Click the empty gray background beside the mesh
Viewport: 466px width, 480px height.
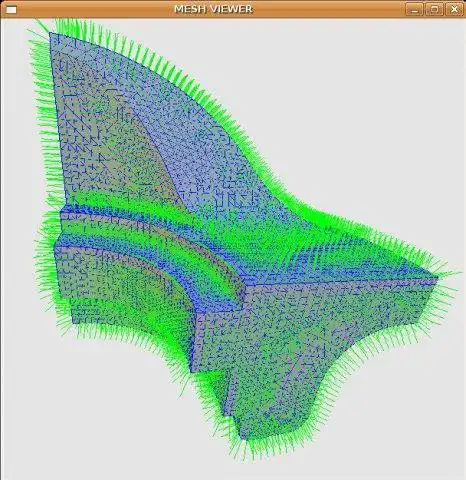click(367, 100)
